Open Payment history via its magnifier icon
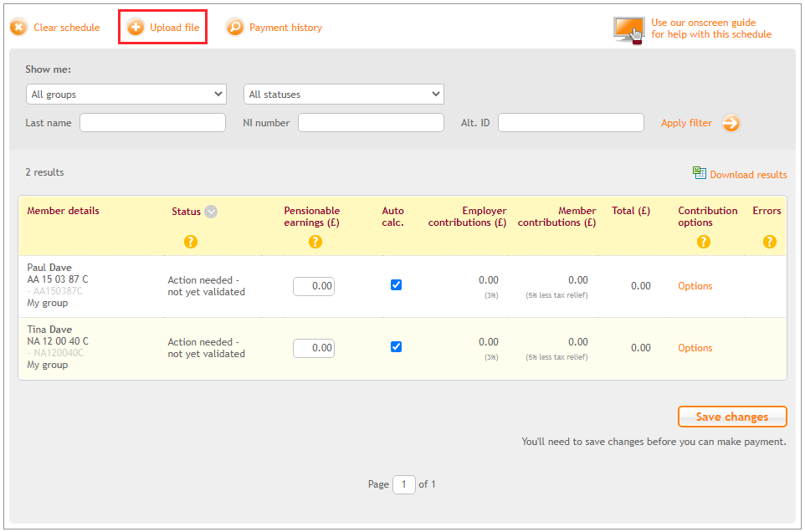Screen dimensions: 805x532 235,27
